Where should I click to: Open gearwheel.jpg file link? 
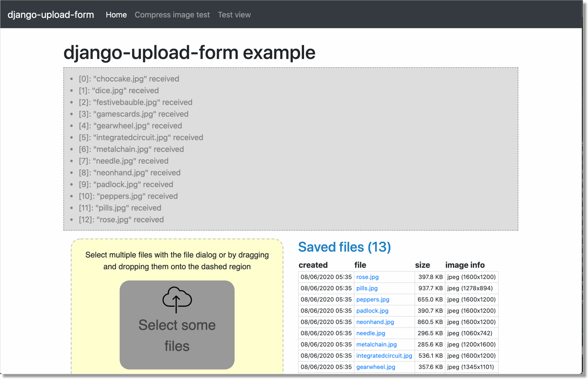coord(375,367)
